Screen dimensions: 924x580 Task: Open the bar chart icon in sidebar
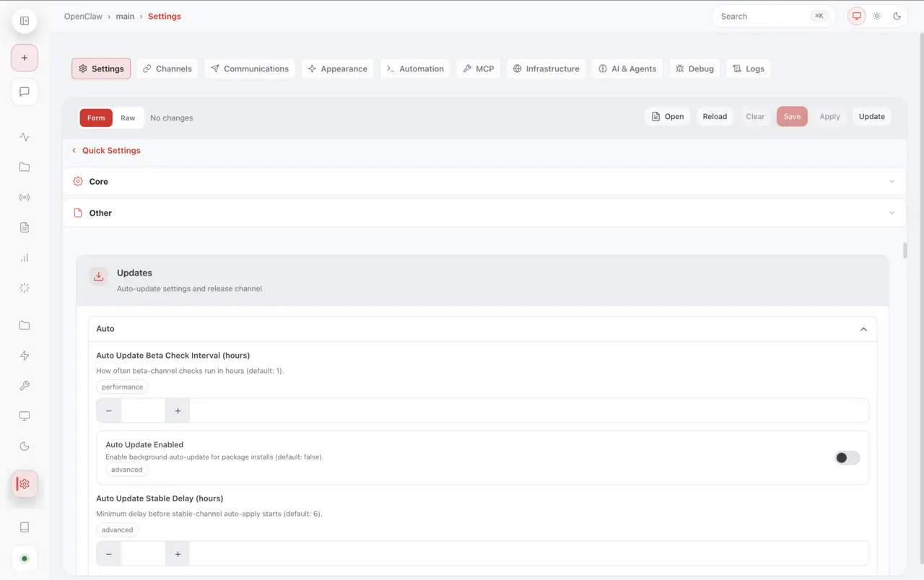[25, 258]
